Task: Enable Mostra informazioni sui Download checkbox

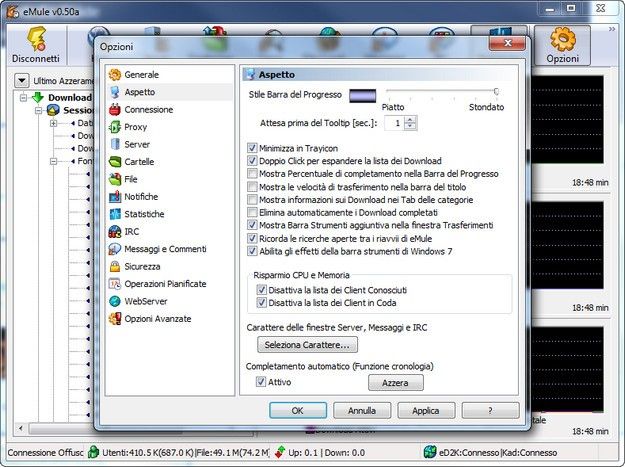Action: (x=252, y=200)
